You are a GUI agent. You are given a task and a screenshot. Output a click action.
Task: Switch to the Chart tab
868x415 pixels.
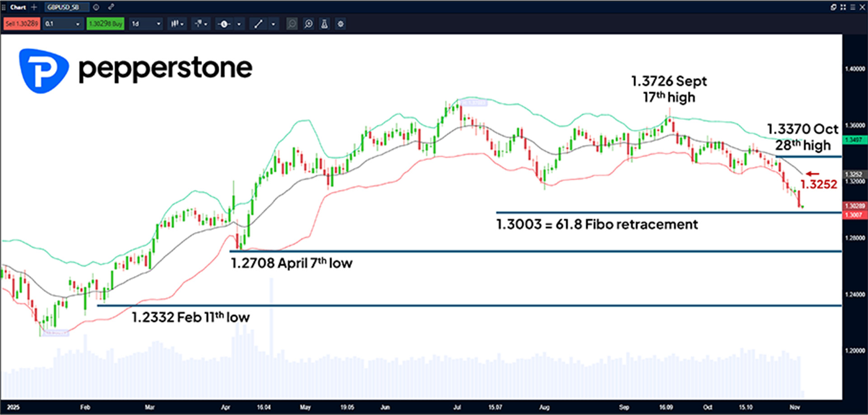18,7
